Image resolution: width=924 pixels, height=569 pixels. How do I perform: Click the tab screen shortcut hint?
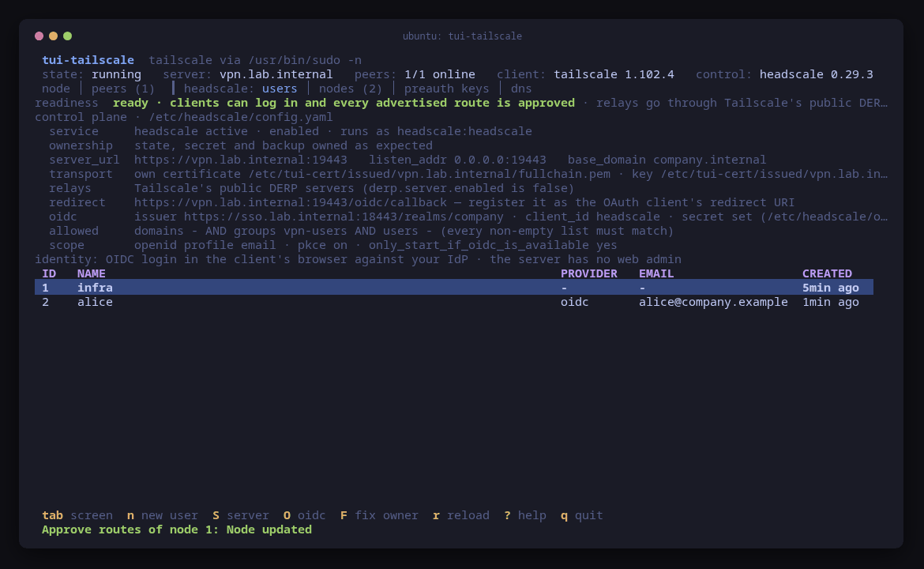[77, 515]
